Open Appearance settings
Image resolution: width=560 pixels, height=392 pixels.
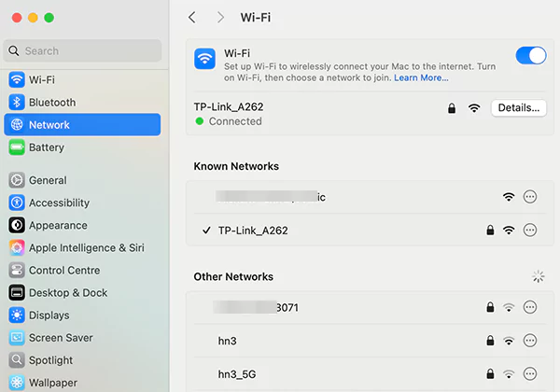click(x=82, y=225)
